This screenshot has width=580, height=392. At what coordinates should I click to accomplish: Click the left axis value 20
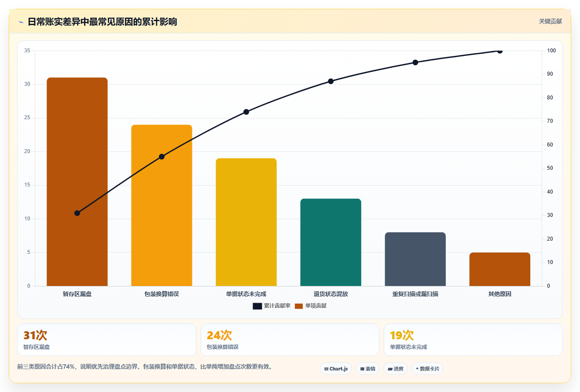point(27,151)
